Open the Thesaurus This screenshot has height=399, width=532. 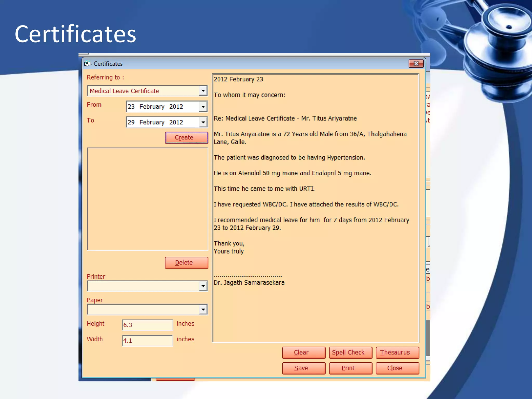(397, 353)
